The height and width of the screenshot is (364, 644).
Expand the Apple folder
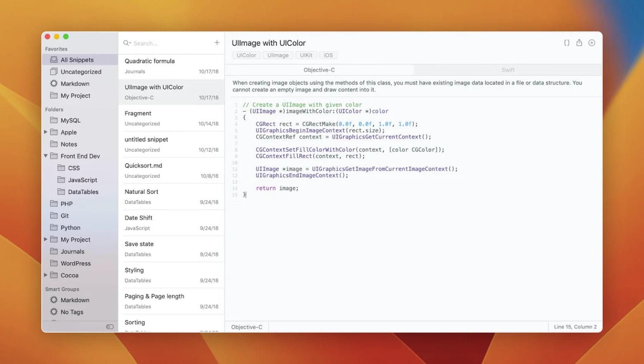tap(46, 132)
